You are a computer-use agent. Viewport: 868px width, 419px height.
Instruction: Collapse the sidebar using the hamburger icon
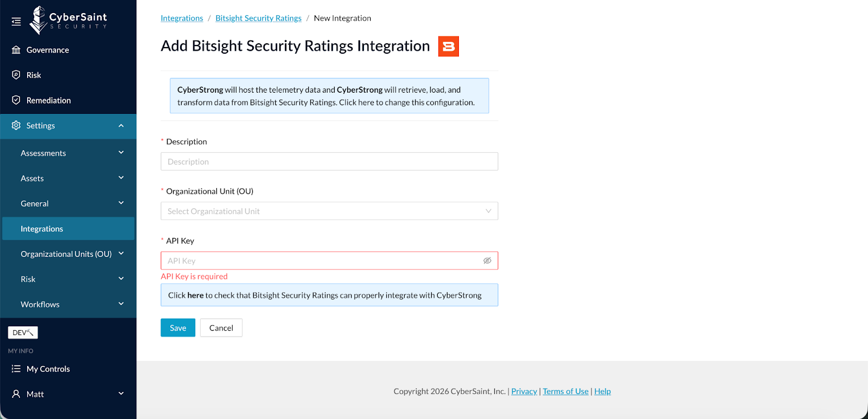16,22
